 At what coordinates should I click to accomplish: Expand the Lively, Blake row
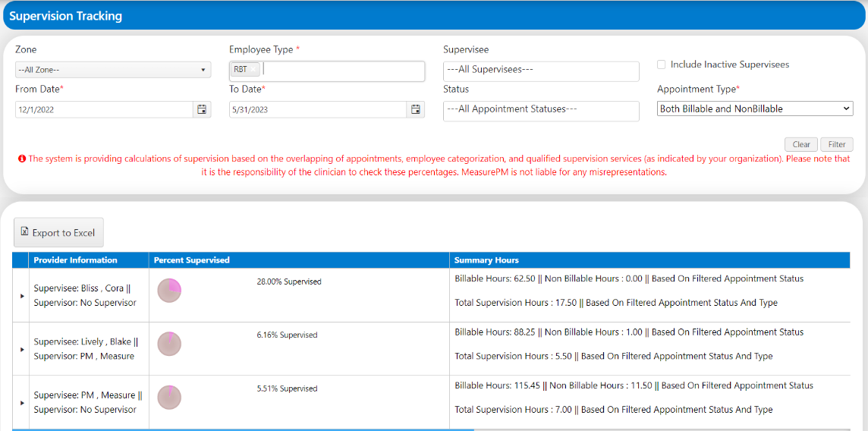(22, 349)
